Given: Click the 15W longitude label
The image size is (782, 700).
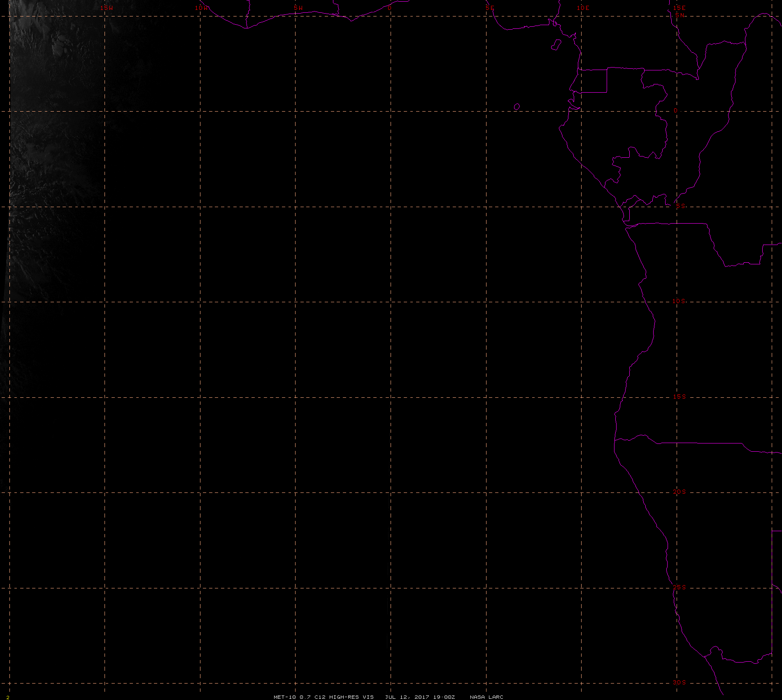Looking at the screenshot, I should coord(107,8).
